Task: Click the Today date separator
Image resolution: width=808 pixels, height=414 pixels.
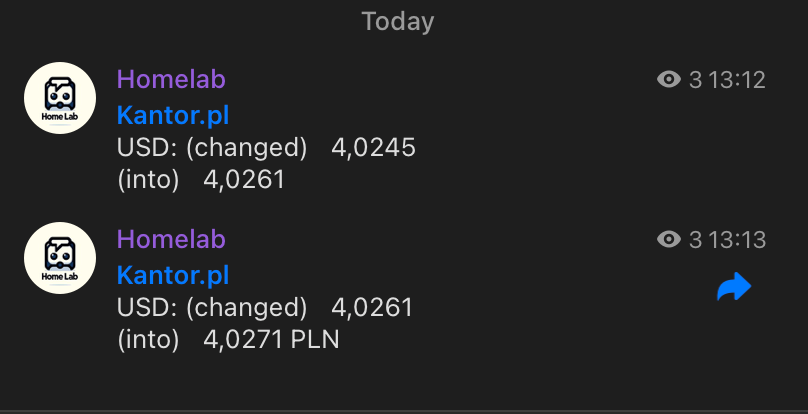Action: coord(398,22)
